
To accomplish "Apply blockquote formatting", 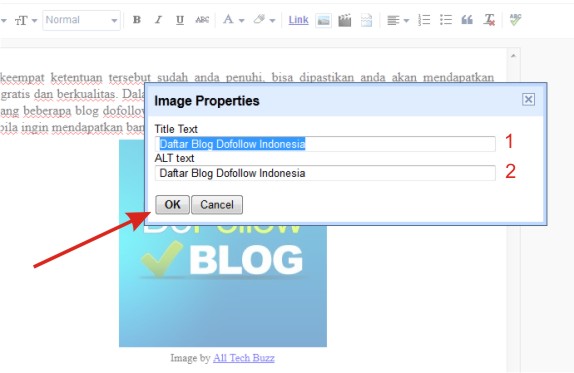I will point(467,20).
